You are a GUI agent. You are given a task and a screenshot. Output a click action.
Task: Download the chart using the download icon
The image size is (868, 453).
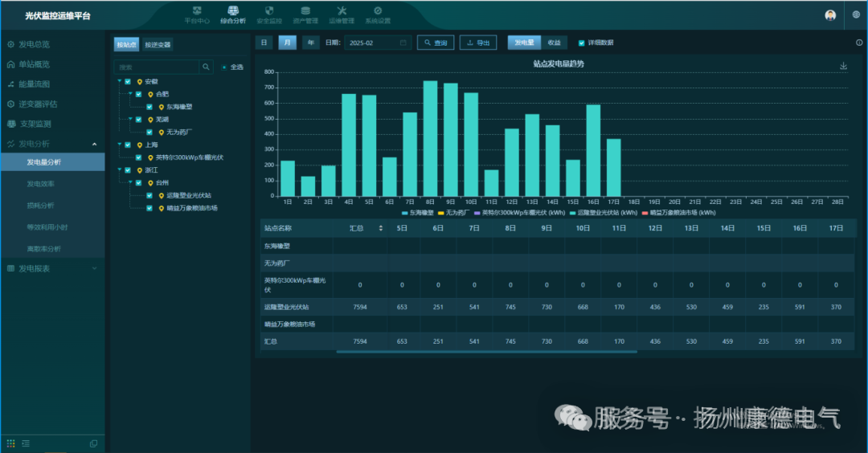coord(843,67)
